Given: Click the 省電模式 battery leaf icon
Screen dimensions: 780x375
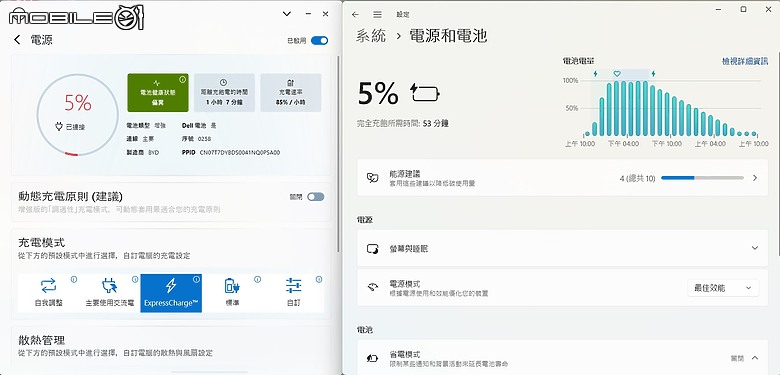Looking at the screenshot, I should click(372, 358).
